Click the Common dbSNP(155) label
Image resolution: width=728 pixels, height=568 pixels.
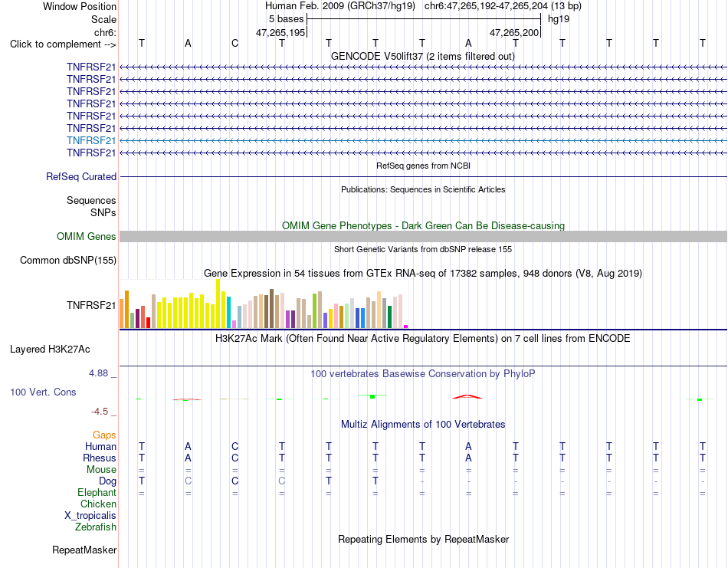(x=67, y=260)
